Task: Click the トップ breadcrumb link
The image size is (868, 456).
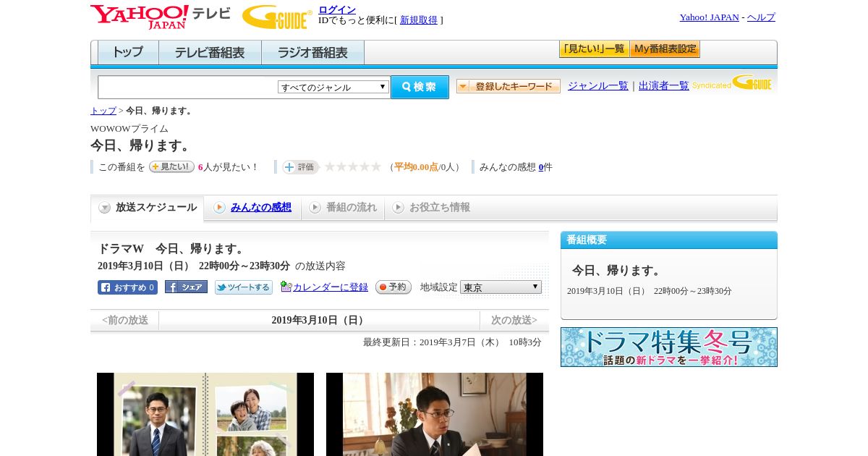Action: (x=103, y=111)
